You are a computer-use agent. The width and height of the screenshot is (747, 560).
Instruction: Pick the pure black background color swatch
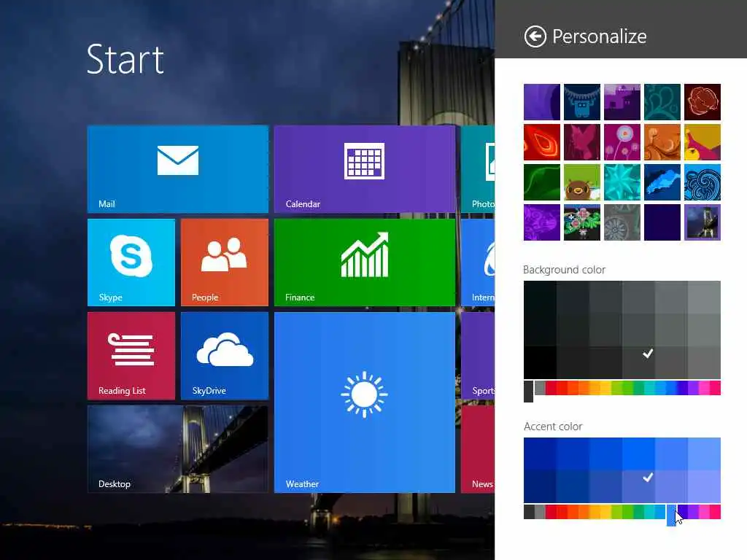click(x=540, y=362)
